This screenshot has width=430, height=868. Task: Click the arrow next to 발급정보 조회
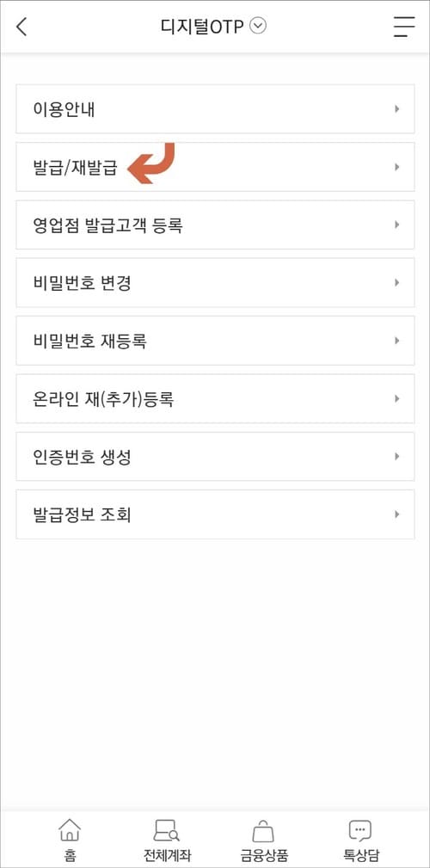[x=396, y=514]
